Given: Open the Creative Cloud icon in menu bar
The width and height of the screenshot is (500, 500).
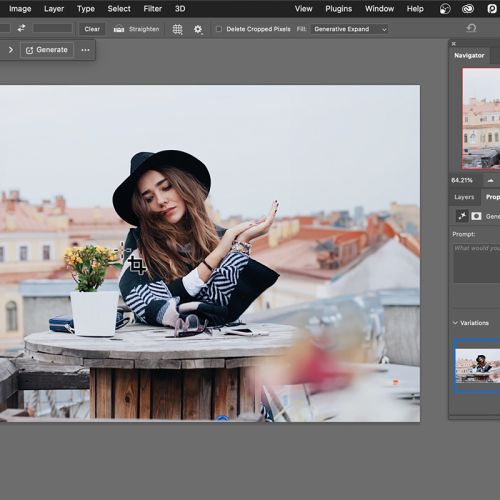Looking at the screenshot, I should click(468, 9).
